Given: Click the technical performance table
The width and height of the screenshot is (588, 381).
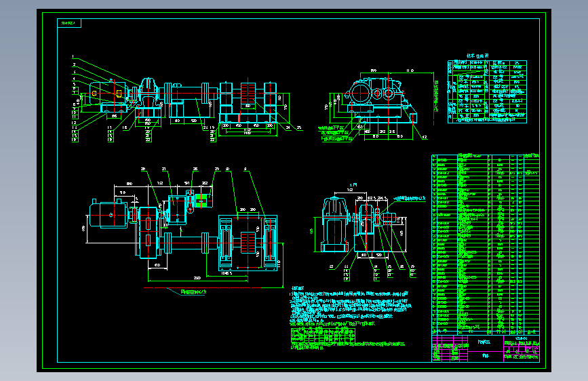Looking at the screenshot, I should pyautogui.click(x=487, y=92).
